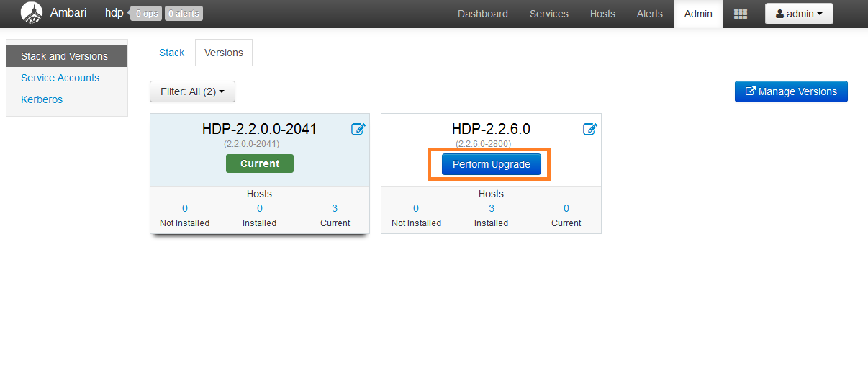Viewport: 868px width, 368px height.
Task: Select the Admin menu
Action: pos(699,14)
